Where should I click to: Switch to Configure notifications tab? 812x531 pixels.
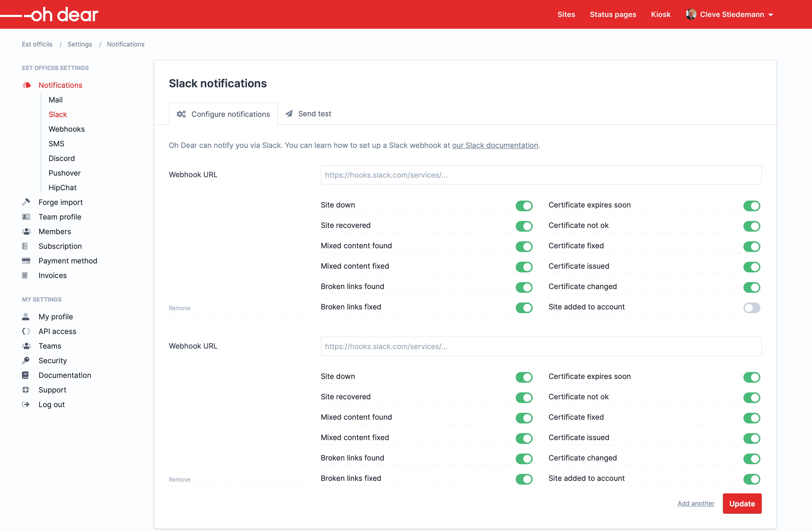point(223,114)
